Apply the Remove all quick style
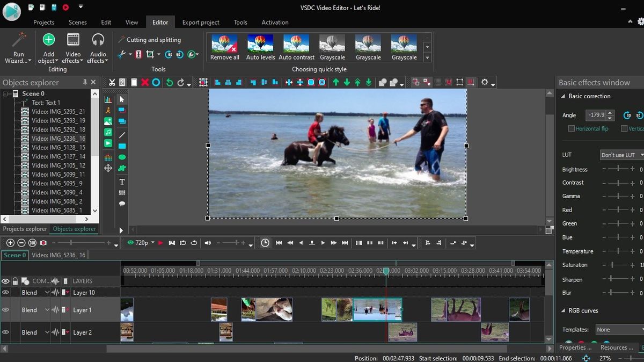Image resolution: width=644 pixels, height=362 pixels. click(x=224, y=46)
